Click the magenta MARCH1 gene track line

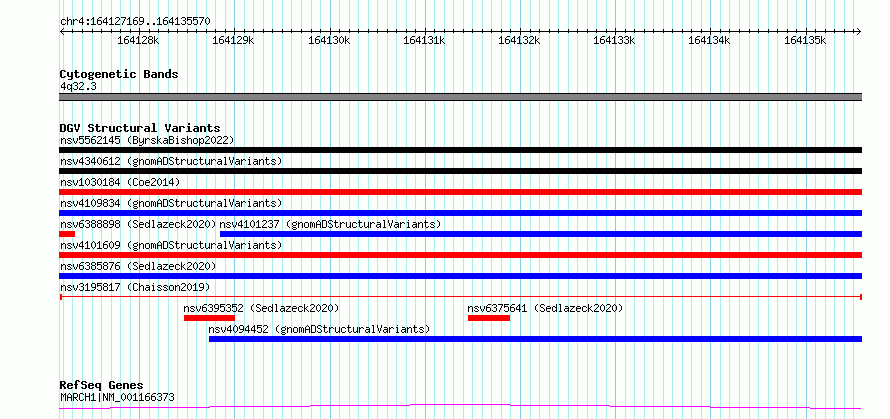point(460,407)
